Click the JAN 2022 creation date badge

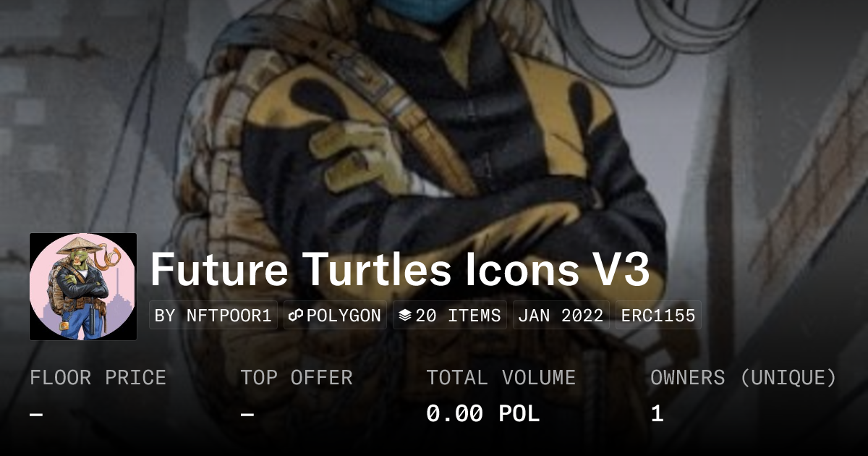561,316
